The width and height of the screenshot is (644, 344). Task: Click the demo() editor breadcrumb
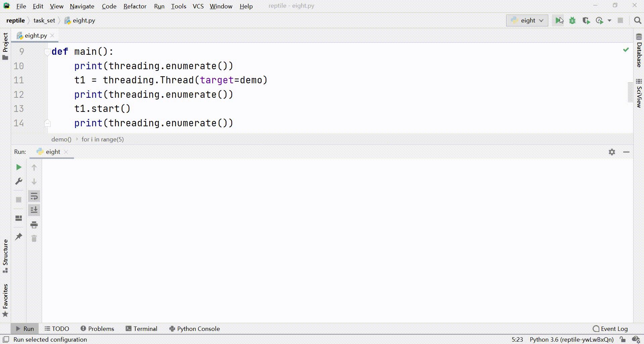click(61, 139)
